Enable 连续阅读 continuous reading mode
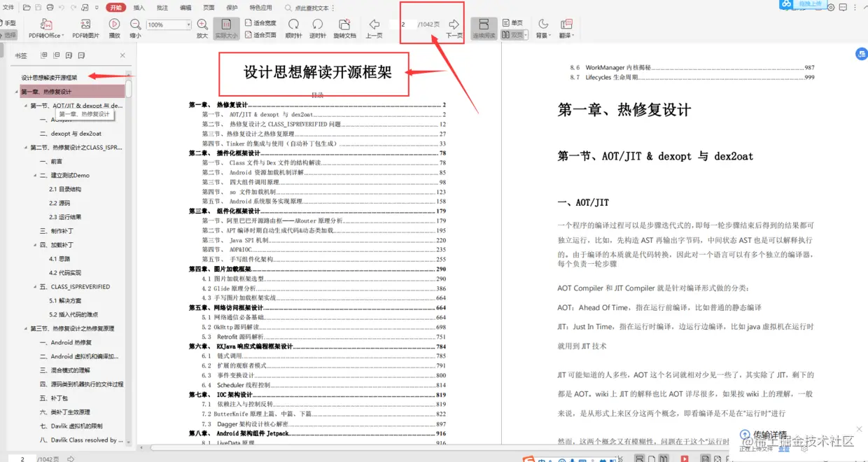 [483, 28]
